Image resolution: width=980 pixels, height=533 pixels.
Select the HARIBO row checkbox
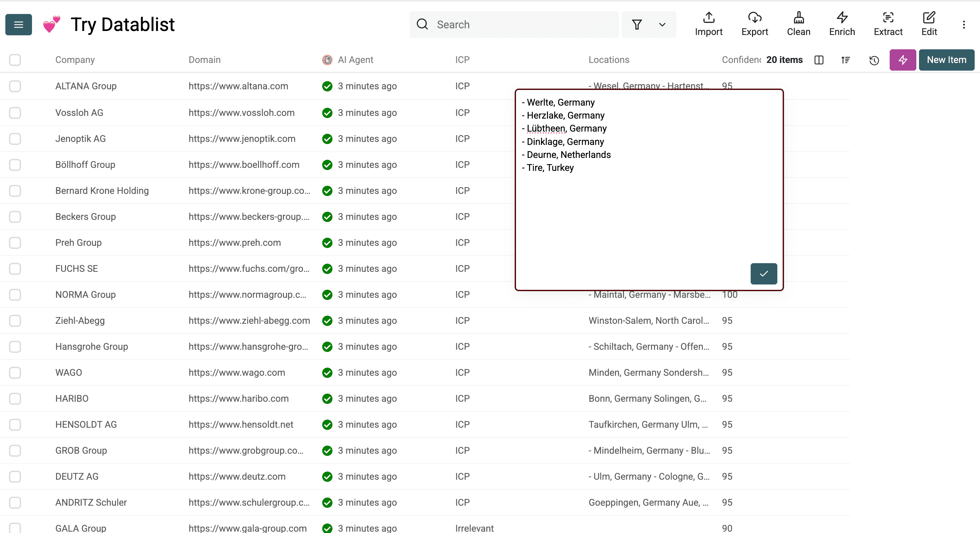tap(15, 398)
